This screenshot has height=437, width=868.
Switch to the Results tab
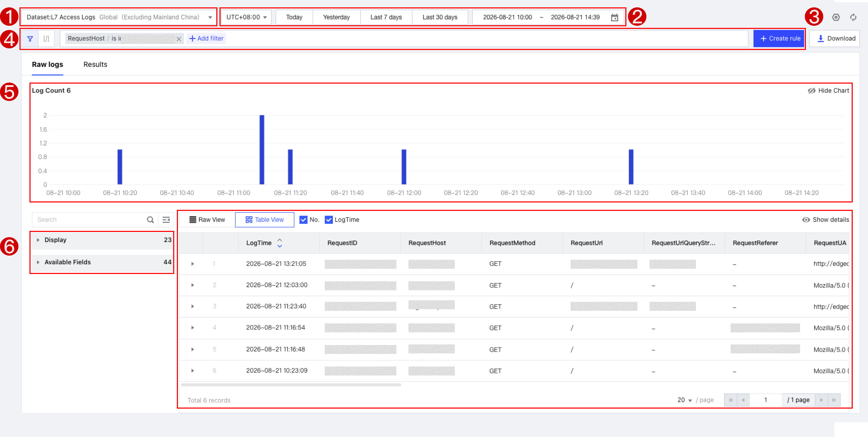pyautogui.click(x=95, y=65)
